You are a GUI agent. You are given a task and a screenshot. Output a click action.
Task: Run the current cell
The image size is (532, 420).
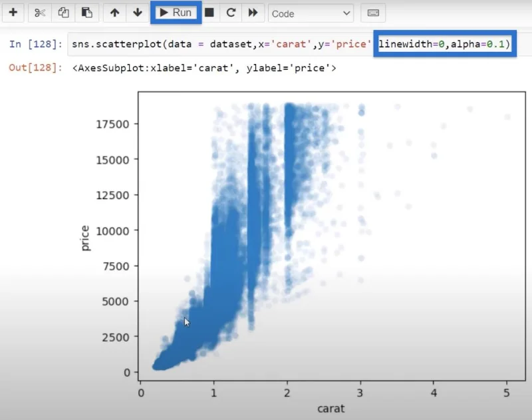coord(176,13)
